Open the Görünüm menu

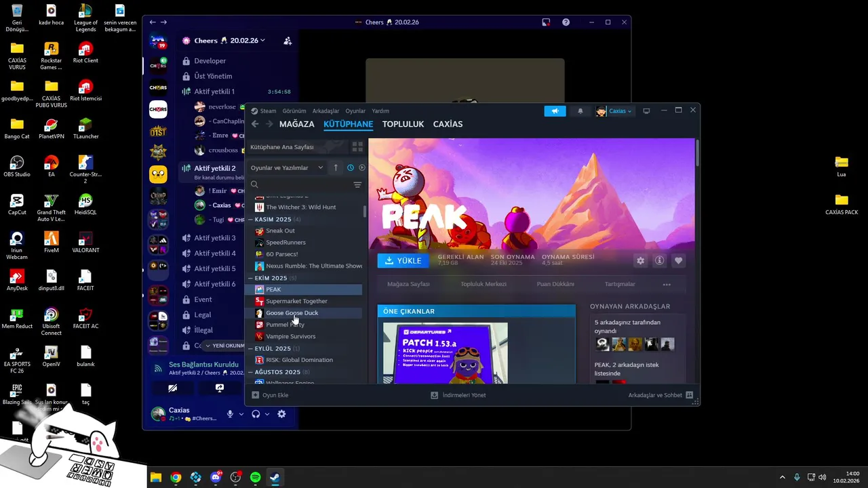[294, 111]
